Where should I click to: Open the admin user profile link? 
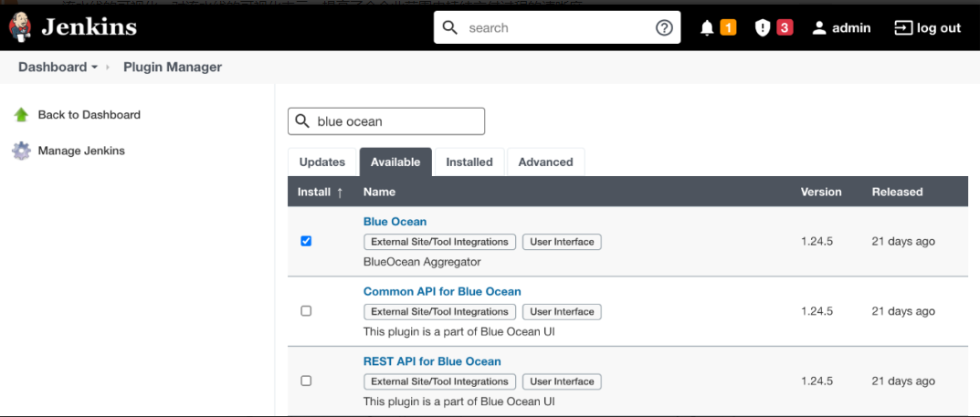(851, 28)
